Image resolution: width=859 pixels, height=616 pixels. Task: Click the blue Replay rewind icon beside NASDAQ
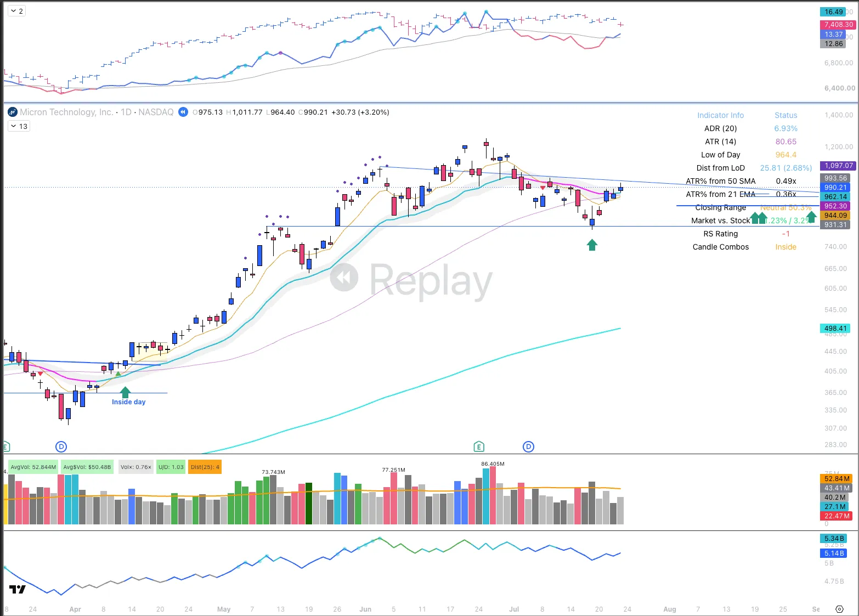click(x=183, y=112)
